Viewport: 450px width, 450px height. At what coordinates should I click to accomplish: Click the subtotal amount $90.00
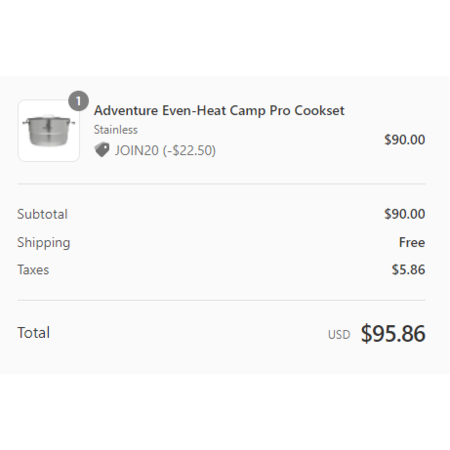tap(405, 214)
